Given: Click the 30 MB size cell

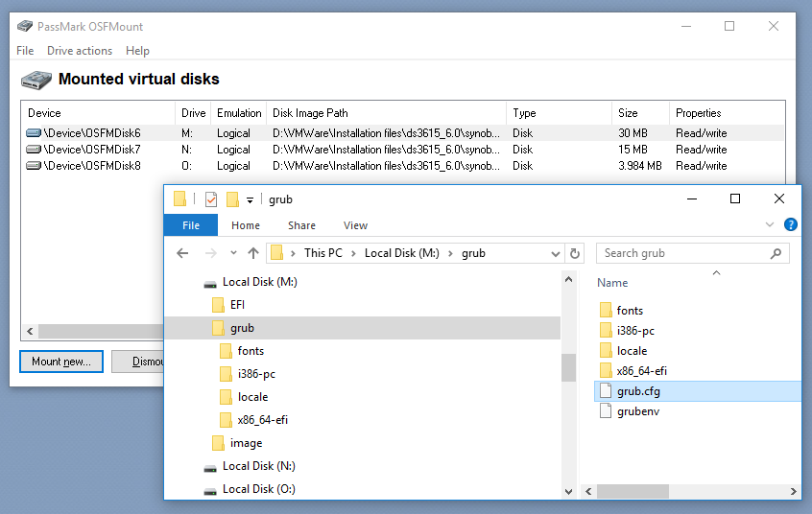Looking at the screenshot, I should pos(633,133).
